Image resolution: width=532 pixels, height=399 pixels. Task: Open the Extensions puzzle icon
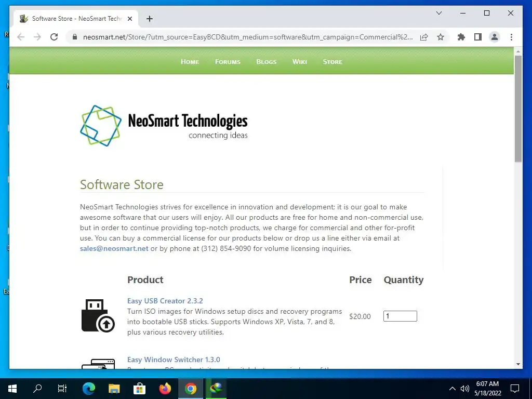point(461,37)
